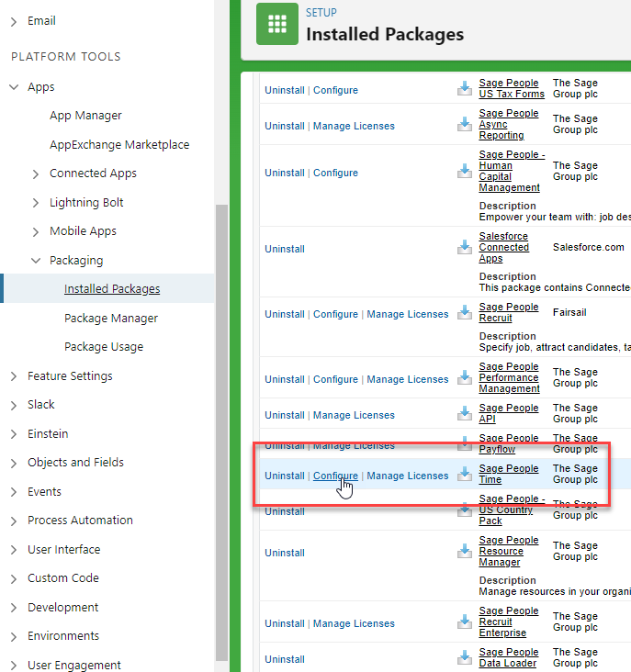This screenshot has width=631, height=672.
Task: Click download icon beside Sage People Resource Manager
Action: coord(465,552)
